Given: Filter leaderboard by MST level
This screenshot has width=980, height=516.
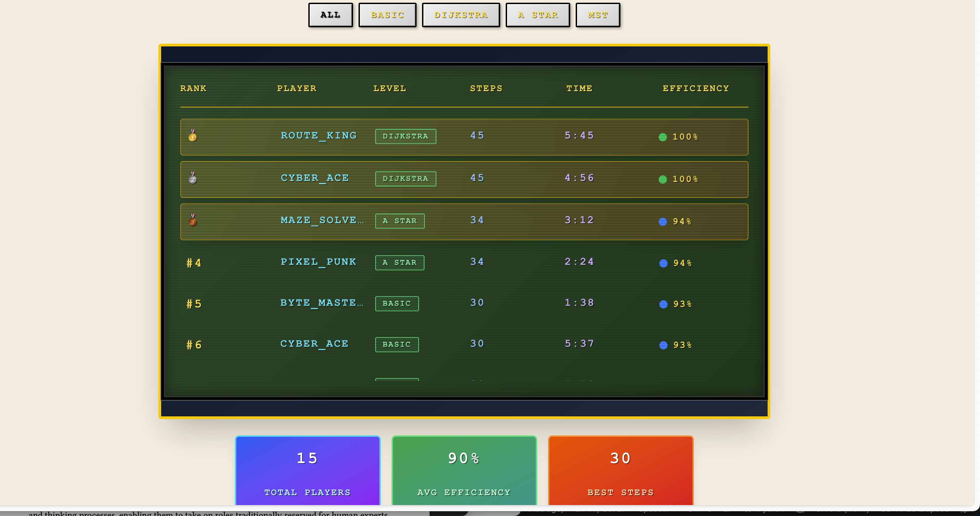Looking at the screenshot, I should tap(598, 15).
